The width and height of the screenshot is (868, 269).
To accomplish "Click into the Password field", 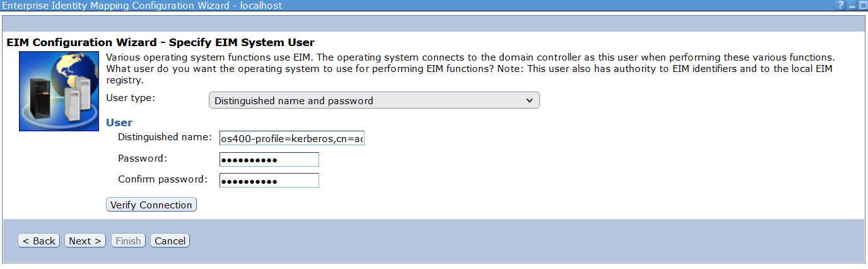I will tap(269, 159).
